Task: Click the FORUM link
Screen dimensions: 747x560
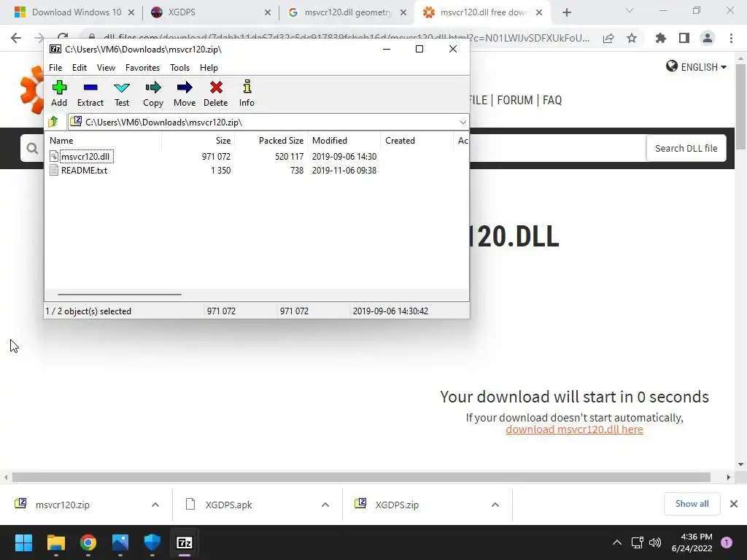Action: pyautogui.click(x=514, y=100)
